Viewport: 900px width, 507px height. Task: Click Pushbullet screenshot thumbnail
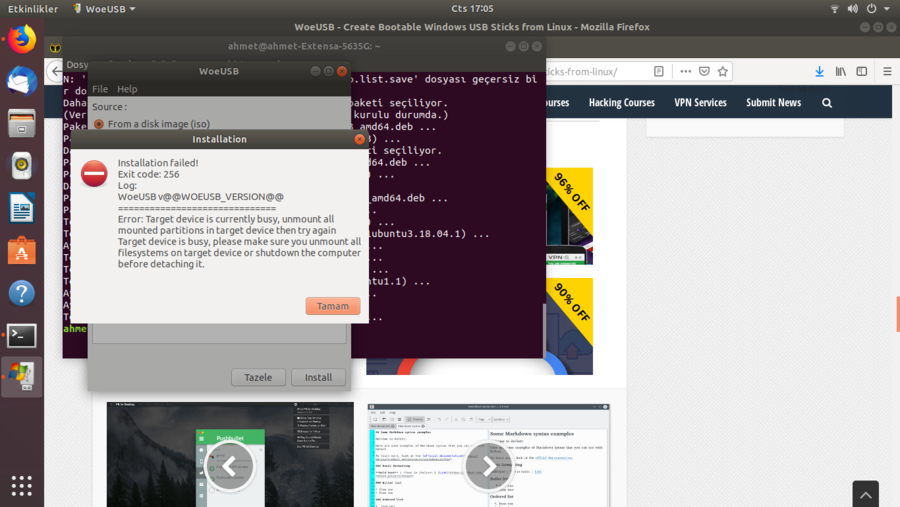[230, 454]
